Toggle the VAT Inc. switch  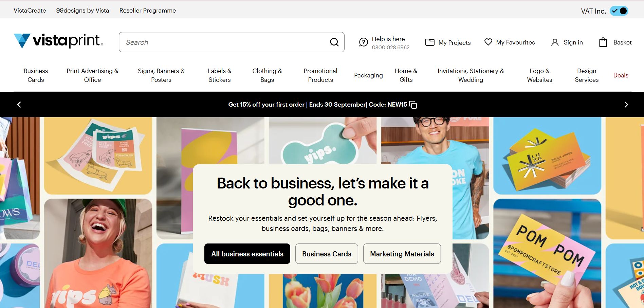619,11
